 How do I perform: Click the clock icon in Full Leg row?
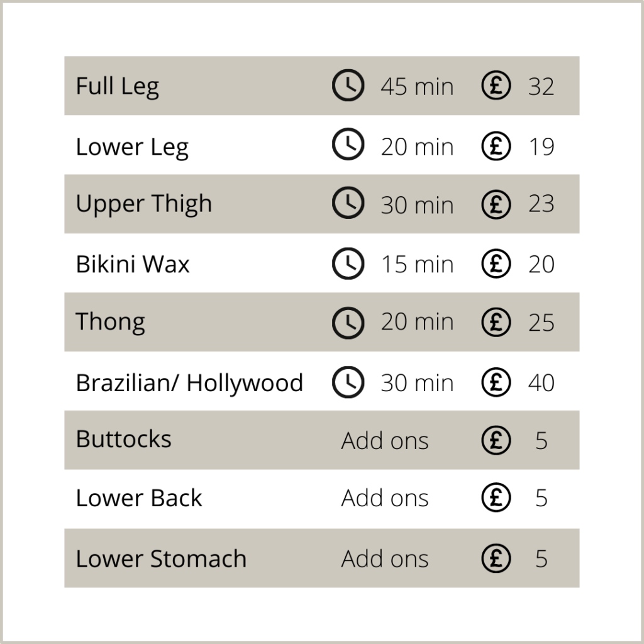(x=348, y=86)
